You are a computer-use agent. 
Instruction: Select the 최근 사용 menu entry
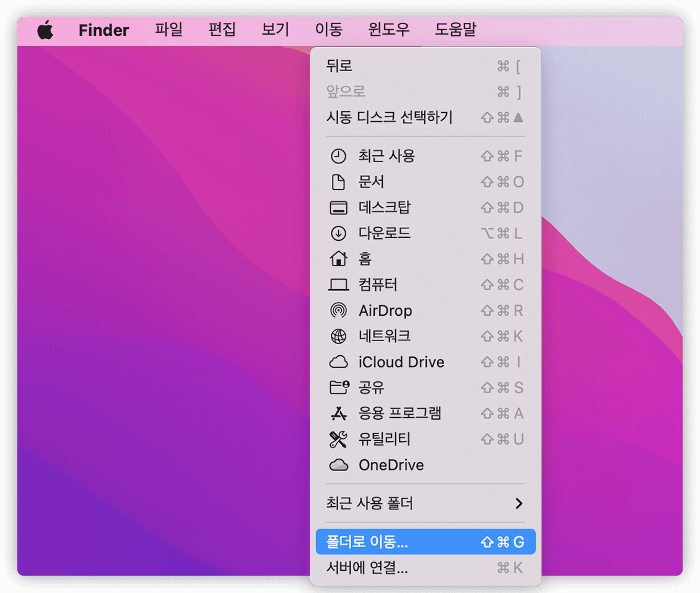pos(426,156)
